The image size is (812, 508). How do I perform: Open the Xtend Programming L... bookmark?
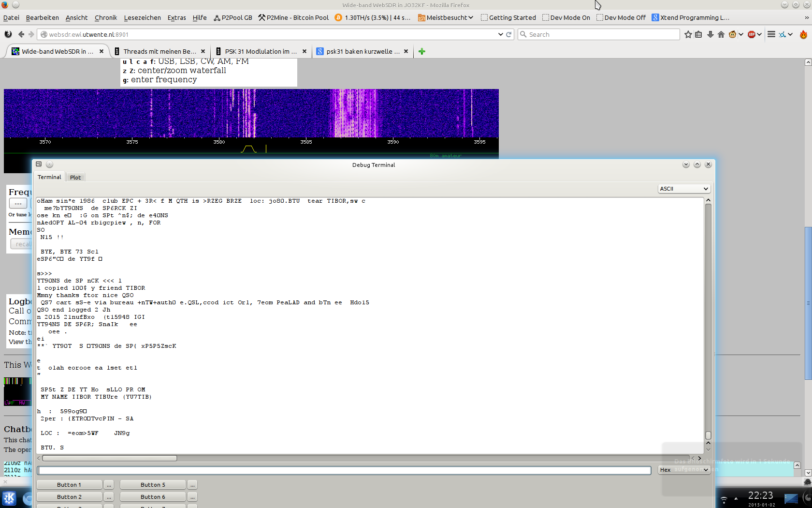pos(691,17)
